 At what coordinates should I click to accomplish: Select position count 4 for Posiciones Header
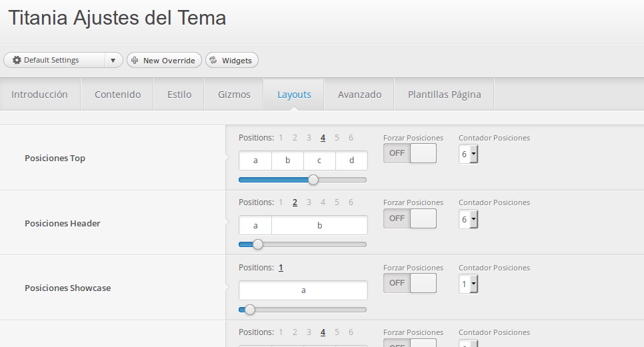coord(323,202)
